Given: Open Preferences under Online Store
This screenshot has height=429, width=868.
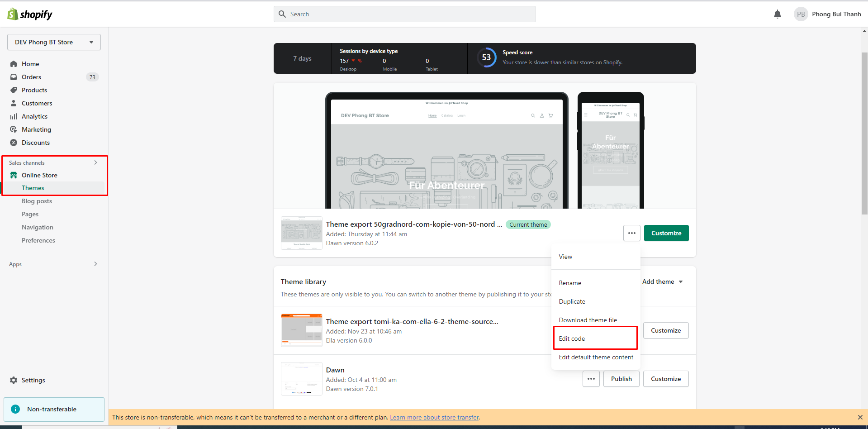Looking at the screenshot, I should pos(38,240).
